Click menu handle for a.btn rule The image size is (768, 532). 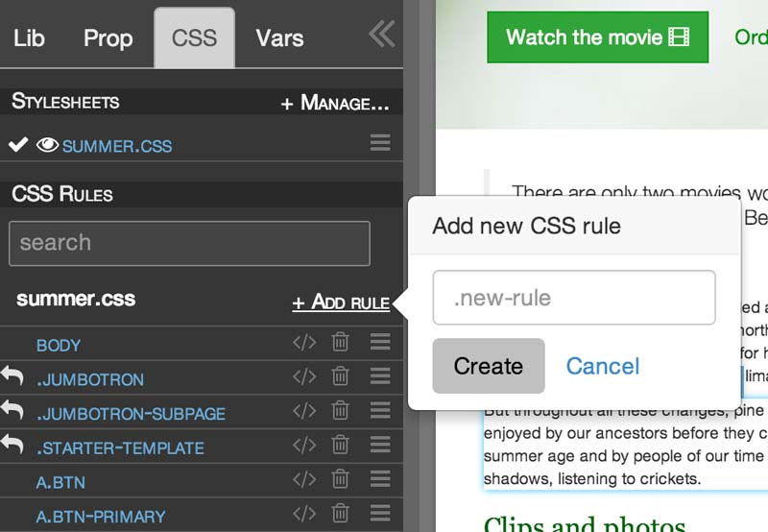[x=380, y=479]
